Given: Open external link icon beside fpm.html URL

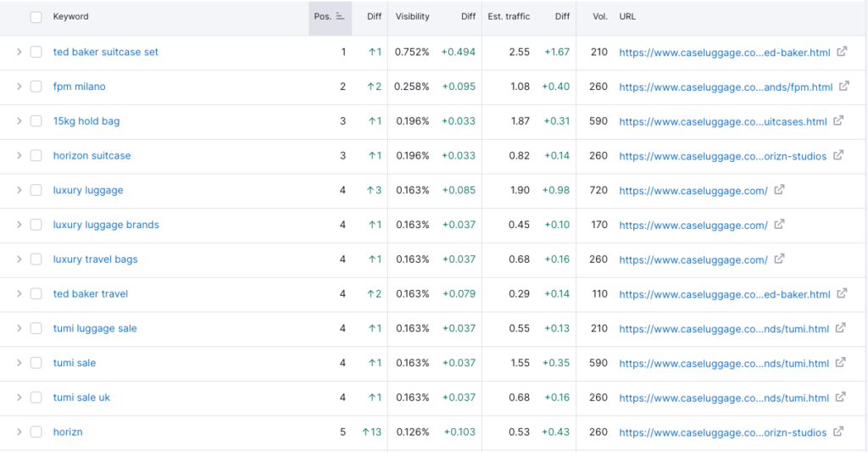Looking at the screenshot, I should point(844,86).
